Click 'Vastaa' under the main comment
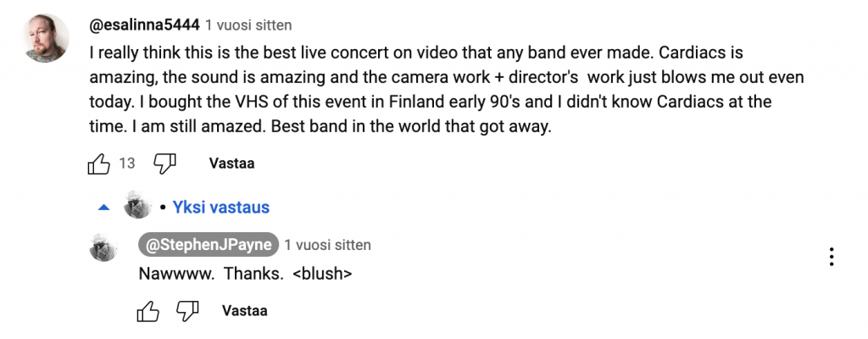Screen dimensions: 868x339 [x=231, y=164]
